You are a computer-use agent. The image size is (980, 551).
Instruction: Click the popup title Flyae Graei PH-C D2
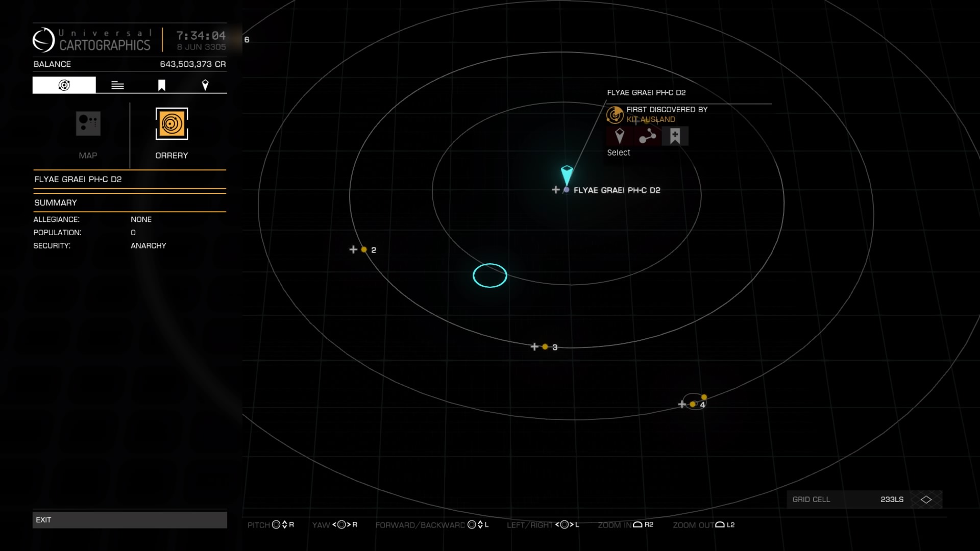pyautogui.click(x=646, y=92)
